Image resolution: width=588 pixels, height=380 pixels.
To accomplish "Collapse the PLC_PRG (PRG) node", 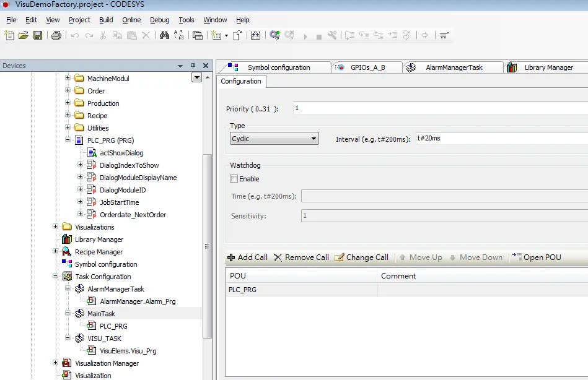I will tap(68, 140).
